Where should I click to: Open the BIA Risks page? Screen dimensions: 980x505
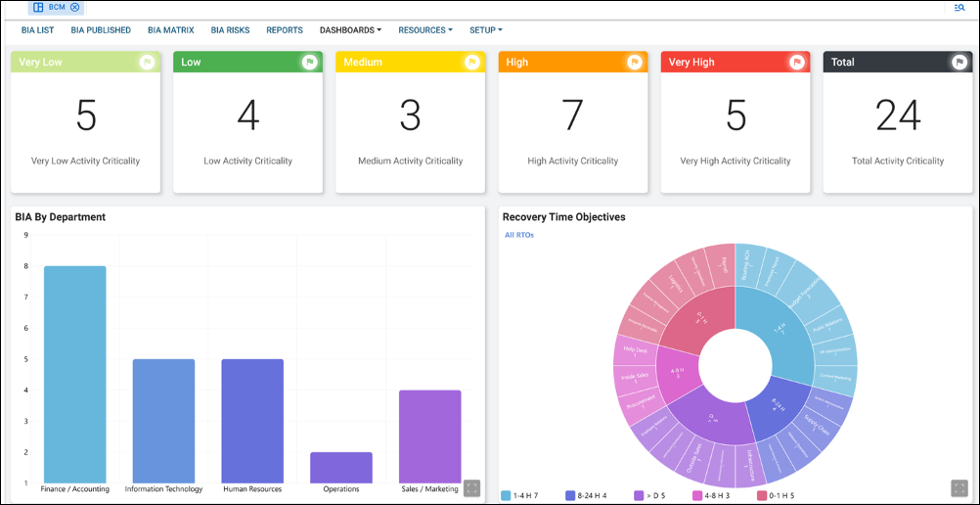[230, 30]
